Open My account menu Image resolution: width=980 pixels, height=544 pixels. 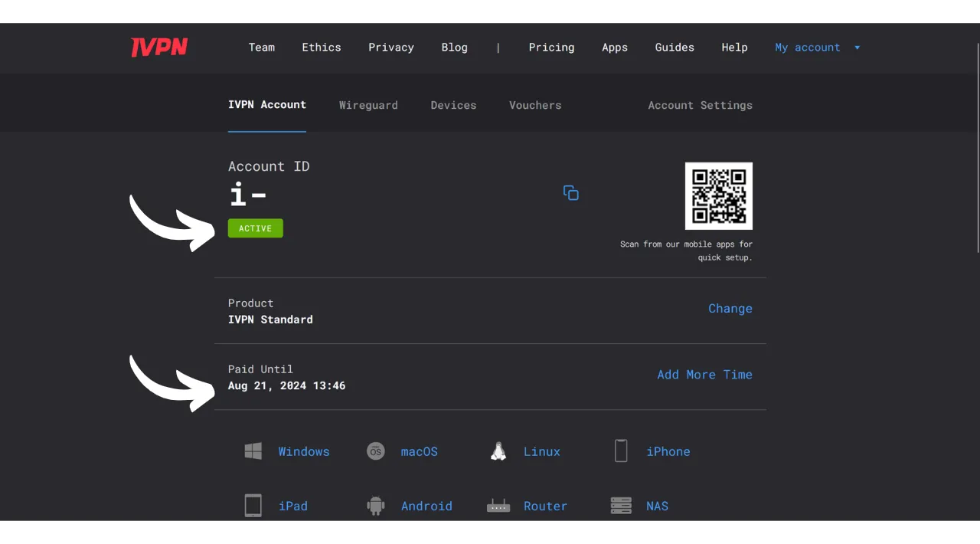pyautogui.click(x=808, y=48)
